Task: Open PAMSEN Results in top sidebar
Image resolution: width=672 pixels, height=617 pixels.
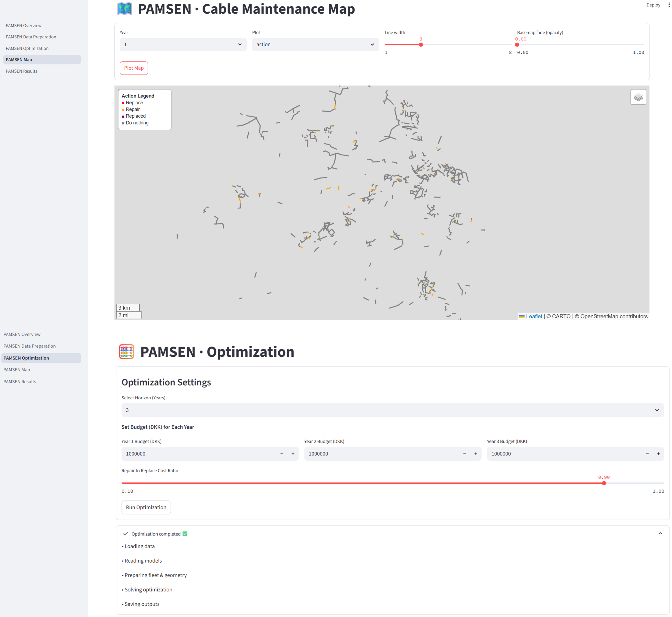Action: (x=21, y=71)
